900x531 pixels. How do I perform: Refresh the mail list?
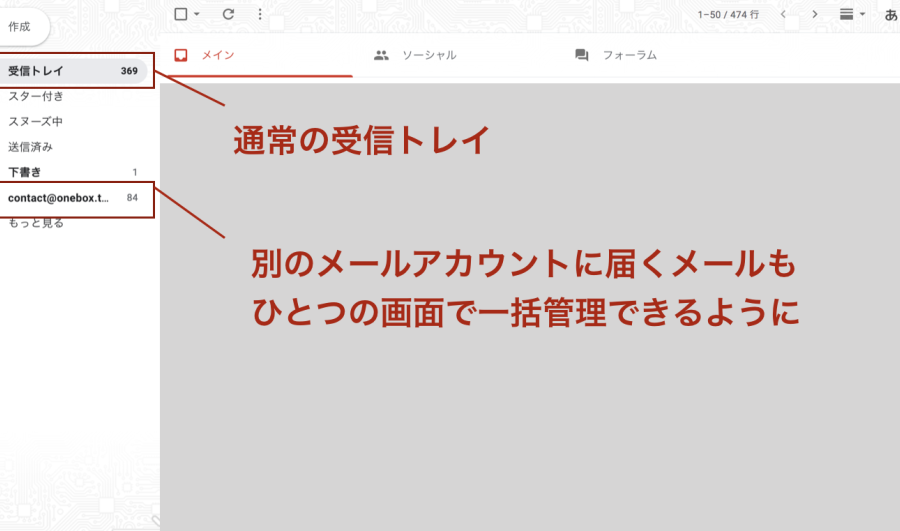(x=228, y=14)
